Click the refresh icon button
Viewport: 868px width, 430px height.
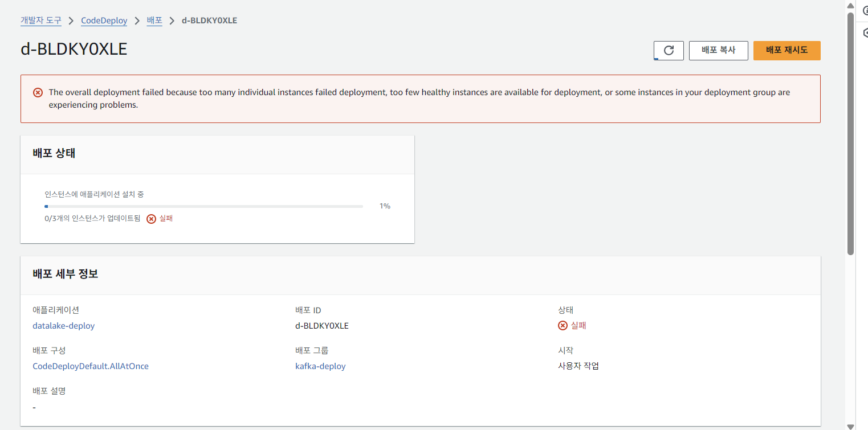669,50
